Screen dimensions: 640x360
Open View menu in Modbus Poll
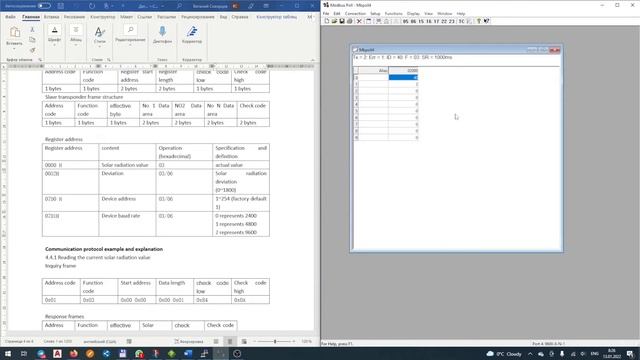(x=428, y=13)
